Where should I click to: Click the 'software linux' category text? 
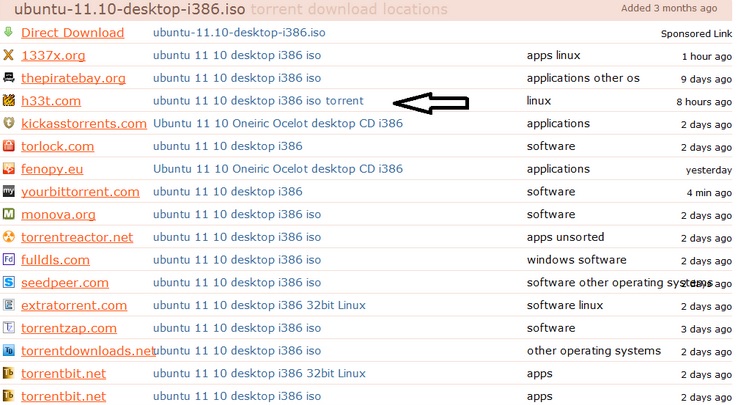point(565,305)
